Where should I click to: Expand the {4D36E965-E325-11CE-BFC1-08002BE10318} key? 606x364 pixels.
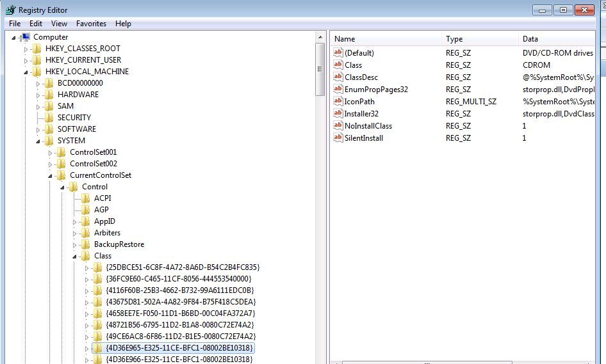tap(87, 349)
